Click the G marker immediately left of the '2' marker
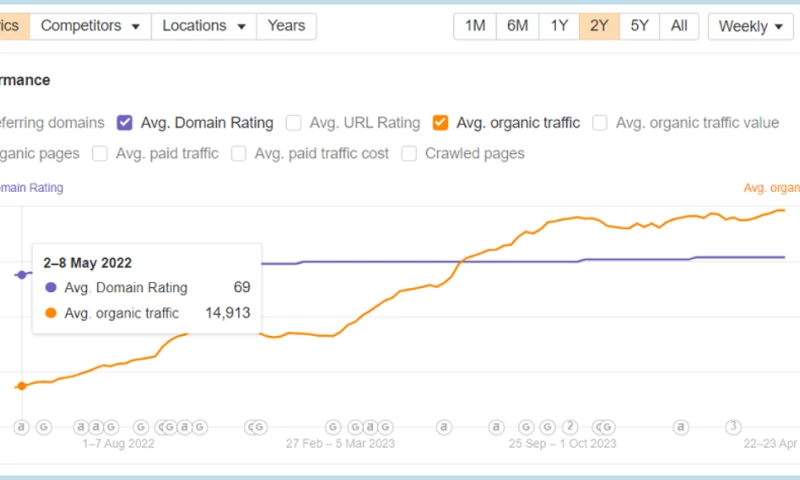The height and width of the screenshot is (480, 800). (547, 426)
